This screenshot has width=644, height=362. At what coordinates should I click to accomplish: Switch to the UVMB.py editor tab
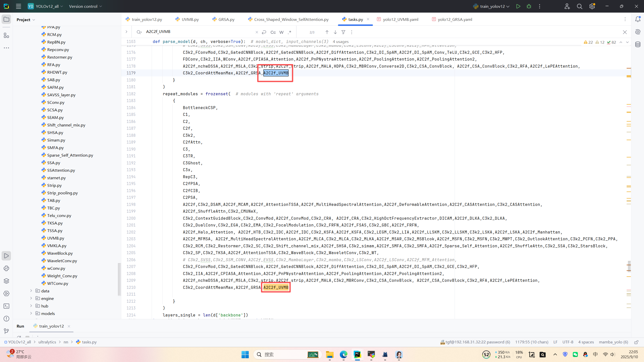tap(190, 19)
